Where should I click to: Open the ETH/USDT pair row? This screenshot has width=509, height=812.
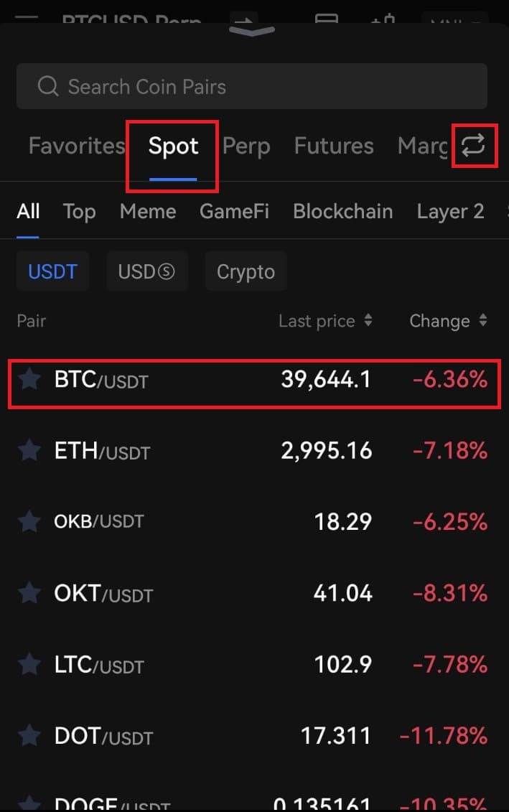254,451
